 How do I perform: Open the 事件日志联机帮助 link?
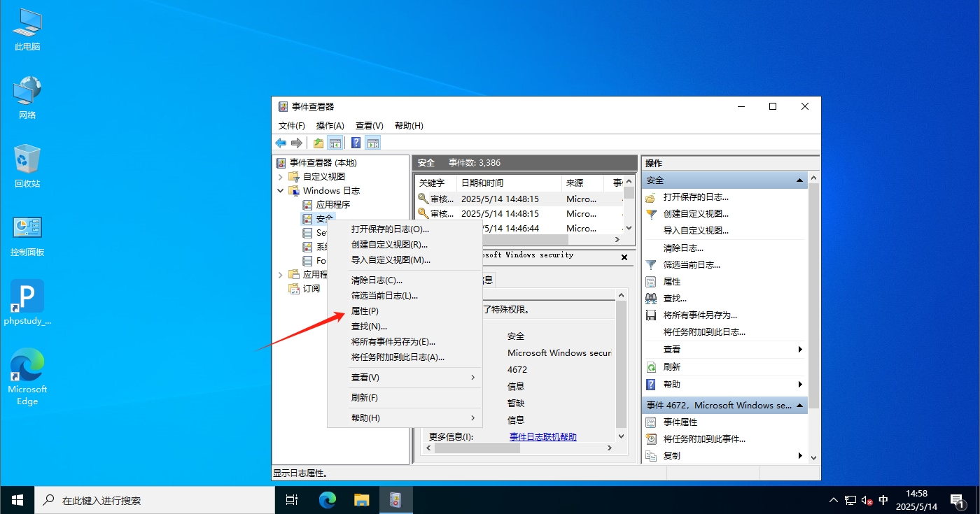(x=543, y=437)
